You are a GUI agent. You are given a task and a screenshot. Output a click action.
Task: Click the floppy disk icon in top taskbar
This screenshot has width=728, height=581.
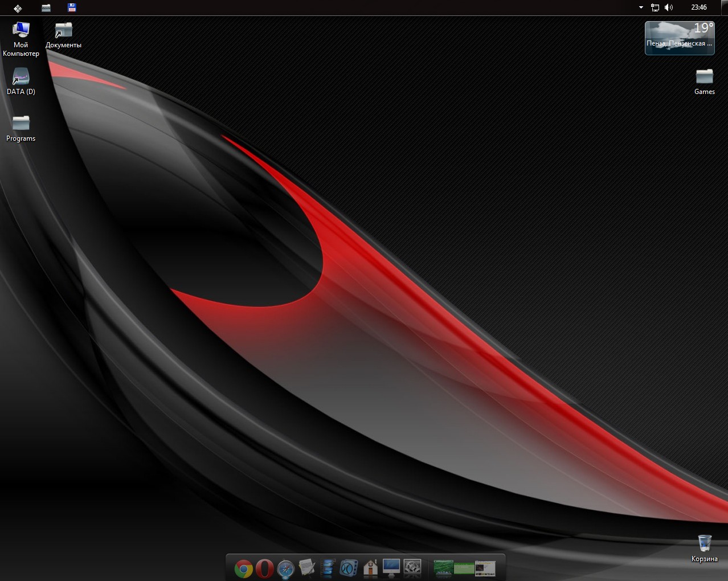pos(72,8)
